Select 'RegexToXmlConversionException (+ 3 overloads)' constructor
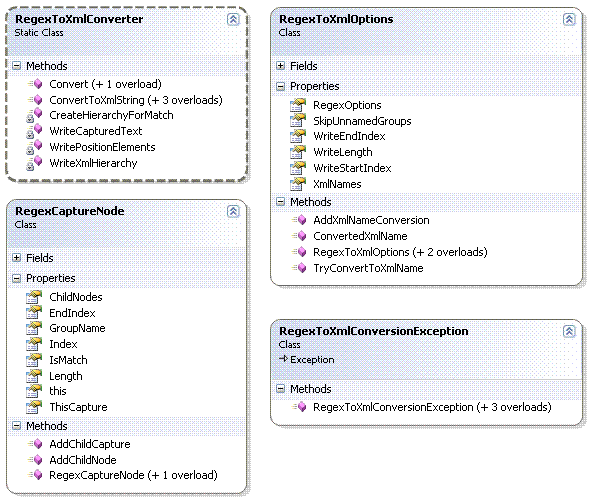Viewport: 600px width, 500px height. point(432,407)
